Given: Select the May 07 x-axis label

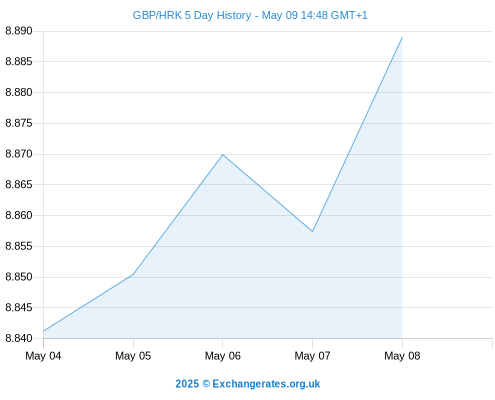Looking at the screenshot, I should click(x=312, y=356).
